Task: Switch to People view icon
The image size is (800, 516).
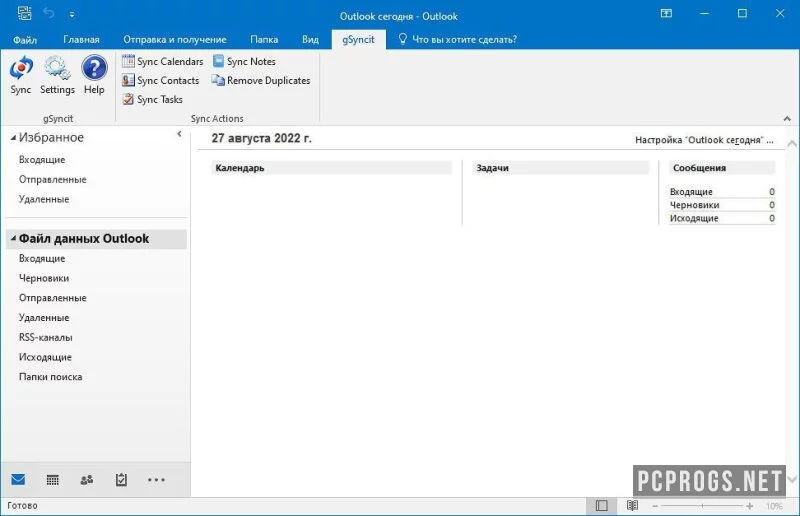Action: (x=87, y=480)
